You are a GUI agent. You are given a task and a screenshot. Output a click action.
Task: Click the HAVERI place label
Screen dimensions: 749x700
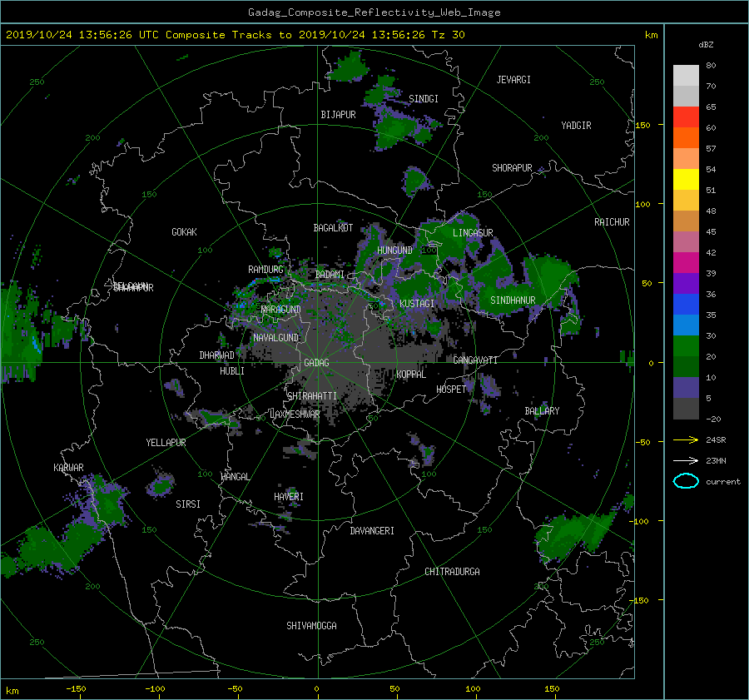pos(289,497)
